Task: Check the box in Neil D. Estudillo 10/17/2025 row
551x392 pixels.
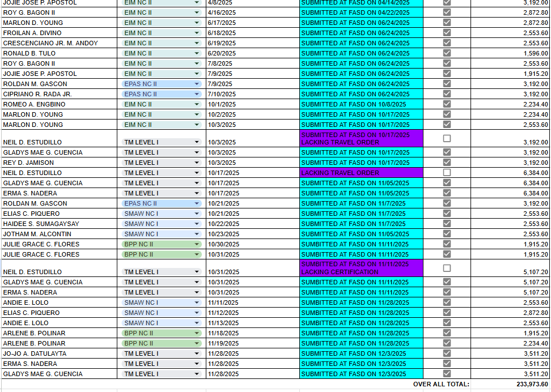Action: tap(447, 172)
